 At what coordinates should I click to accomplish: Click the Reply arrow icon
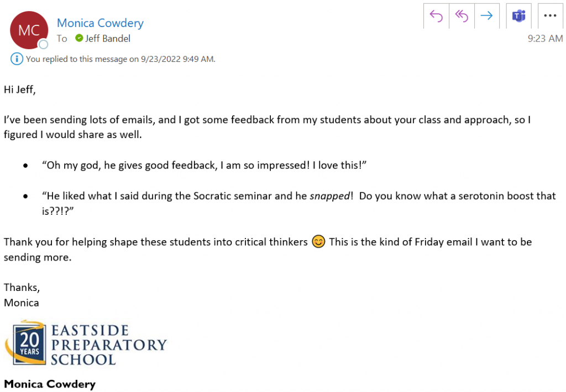436,16
